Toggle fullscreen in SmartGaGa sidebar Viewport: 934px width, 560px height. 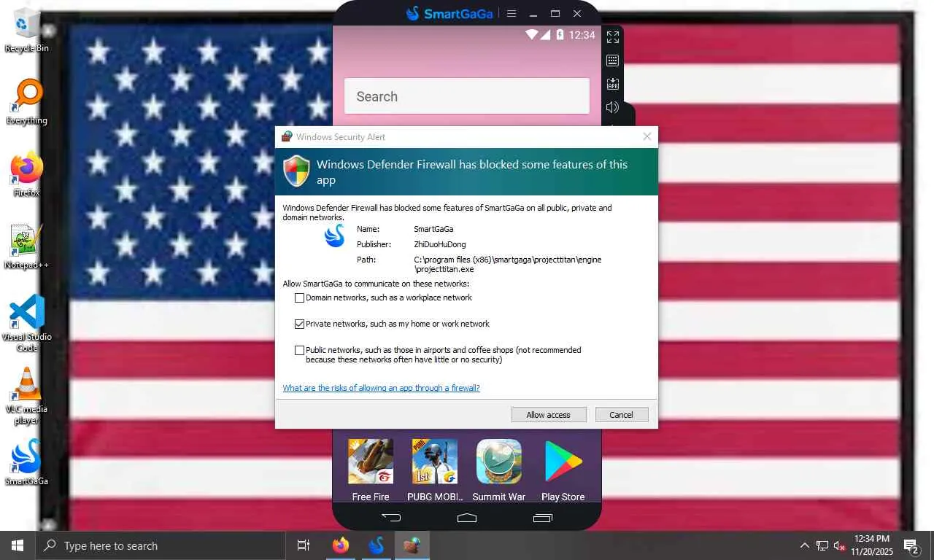tap(613, 37)
